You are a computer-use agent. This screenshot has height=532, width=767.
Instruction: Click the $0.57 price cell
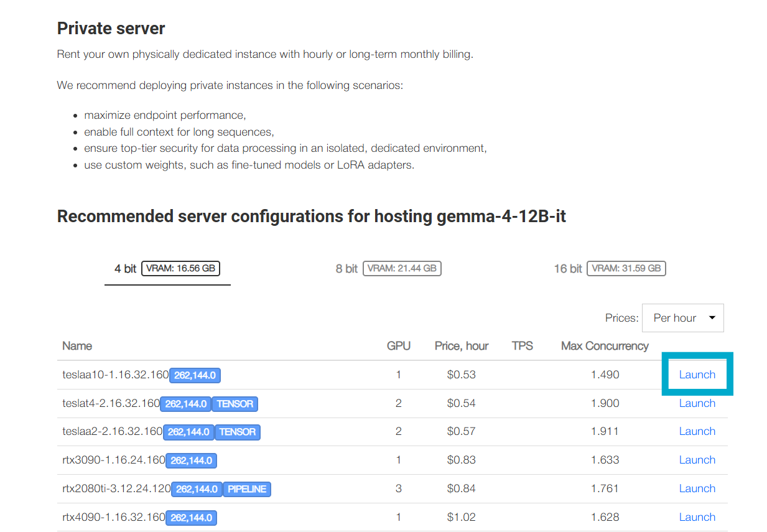[x=462, y=431]
